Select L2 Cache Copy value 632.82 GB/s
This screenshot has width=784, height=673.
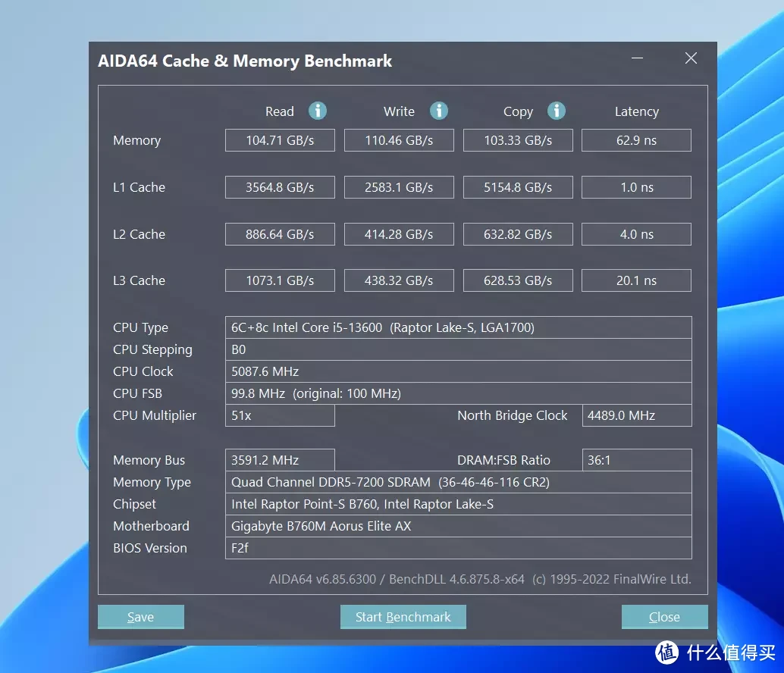pos(518,234)
